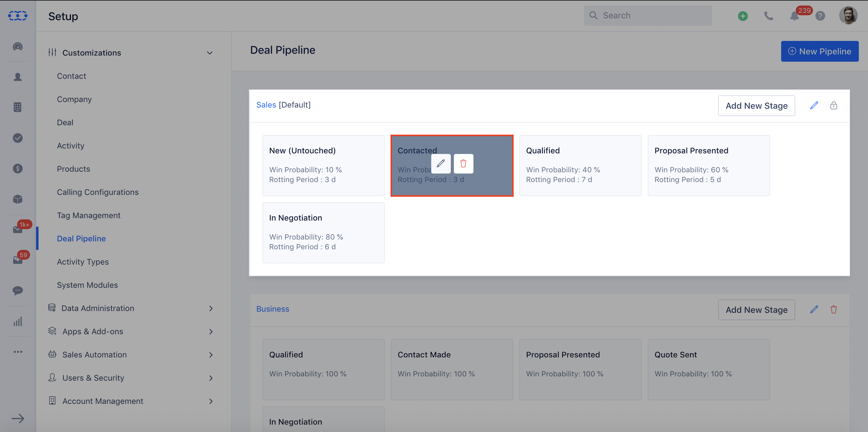Image resolution: width=868 pixels, height=432 pixels.
Task: Select the Quote Sent stage card
Action: (709, 369)
